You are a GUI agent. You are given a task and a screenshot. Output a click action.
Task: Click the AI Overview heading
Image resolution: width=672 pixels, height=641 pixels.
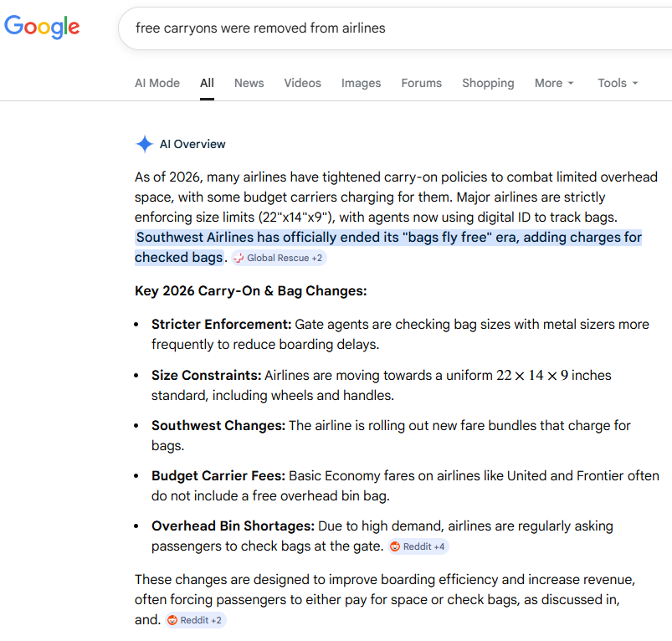pos(192,144)
